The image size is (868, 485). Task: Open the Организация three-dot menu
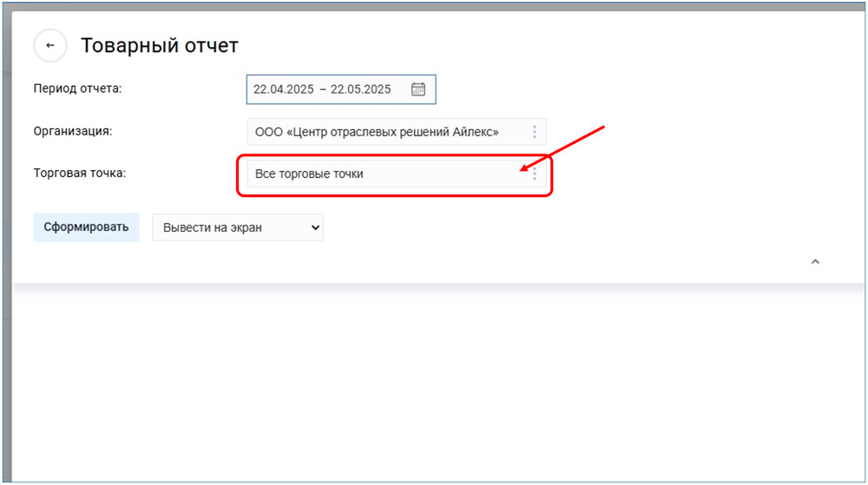pos(534,132)
